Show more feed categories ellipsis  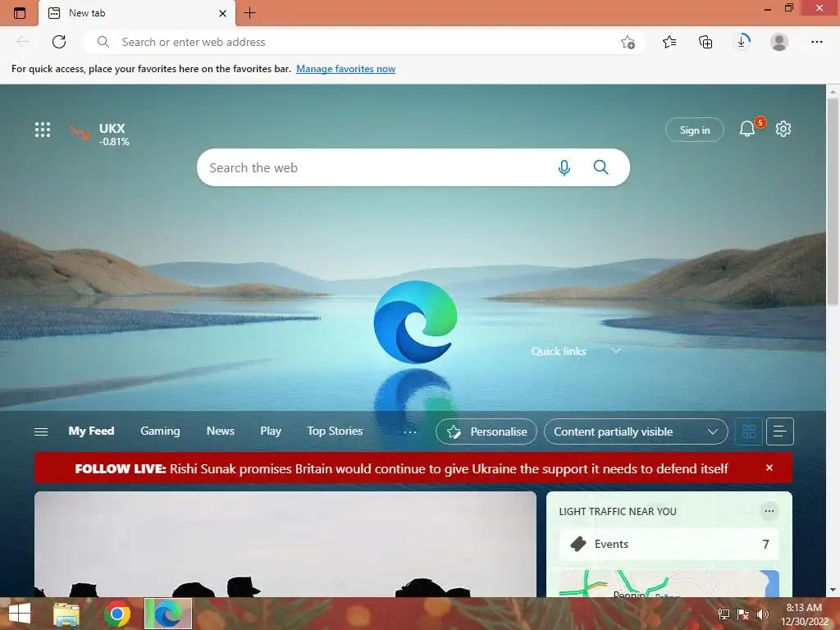pos(410,431)
